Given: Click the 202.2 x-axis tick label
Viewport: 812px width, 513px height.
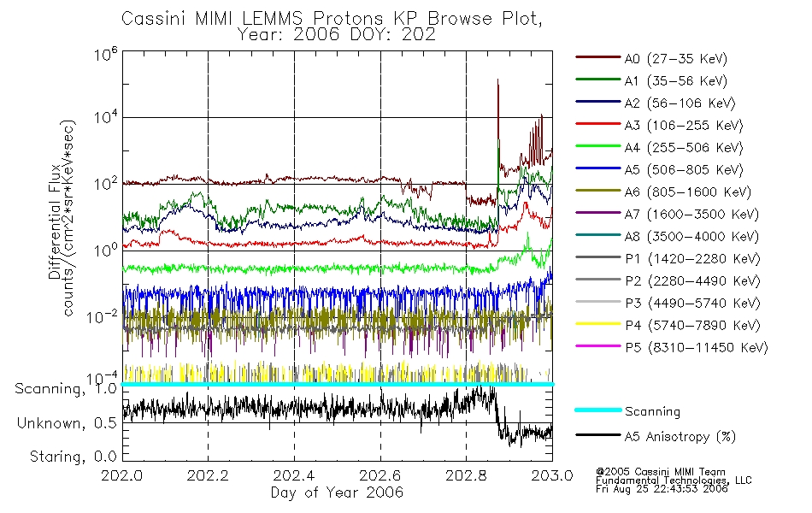Looking at the screenshot, I should pos(209,475).
